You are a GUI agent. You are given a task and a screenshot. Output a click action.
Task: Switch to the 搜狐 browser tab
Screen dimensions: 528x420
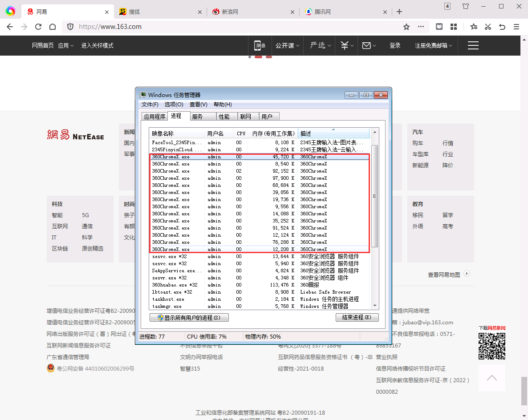[x=160, y=12]
